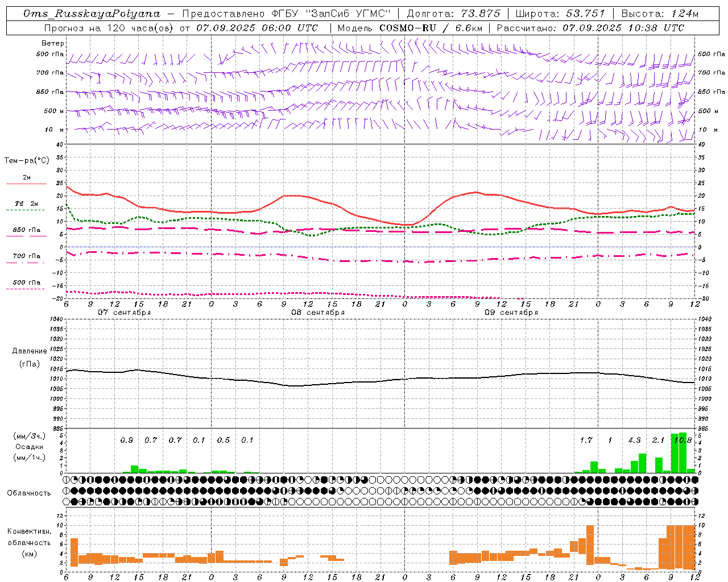The height and width of the screenshot is (582, 728).
Task: Click the 09 сентября date label
Action: [511, 313]
